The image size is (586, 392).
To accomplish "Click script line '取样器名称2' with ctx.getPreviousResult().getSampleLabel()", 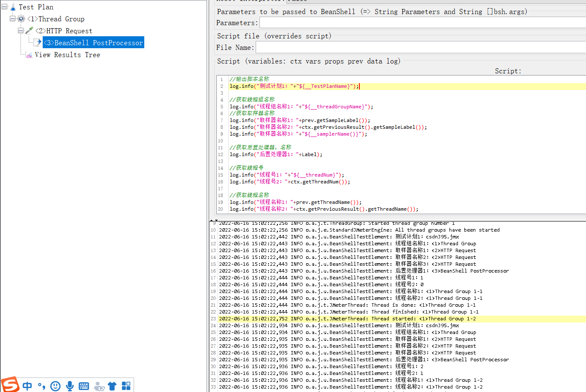I will click(x=328, y=127).
